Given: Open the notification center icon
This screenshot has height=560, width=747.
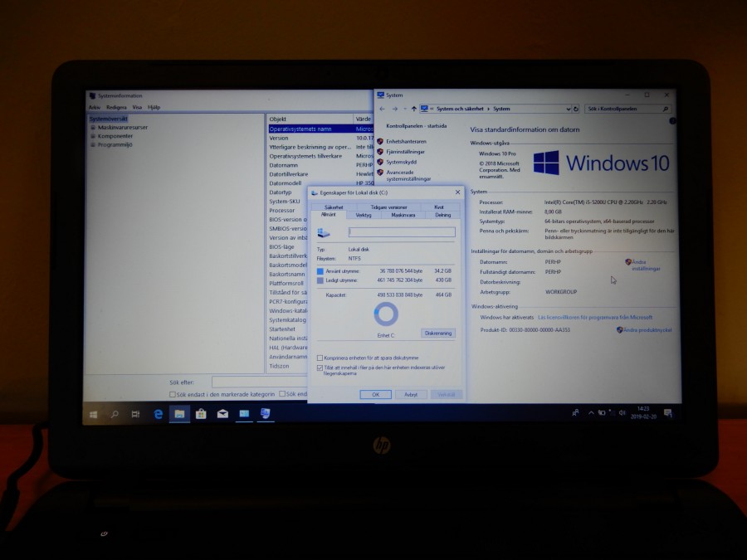Looking at the screenshot, I should click(667, 412).
